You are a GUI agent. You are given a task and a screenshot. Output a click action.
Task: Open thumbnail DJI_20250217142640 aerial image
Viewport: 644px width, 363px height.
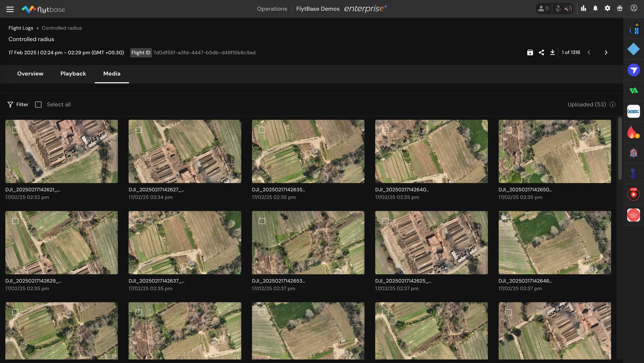431,151
